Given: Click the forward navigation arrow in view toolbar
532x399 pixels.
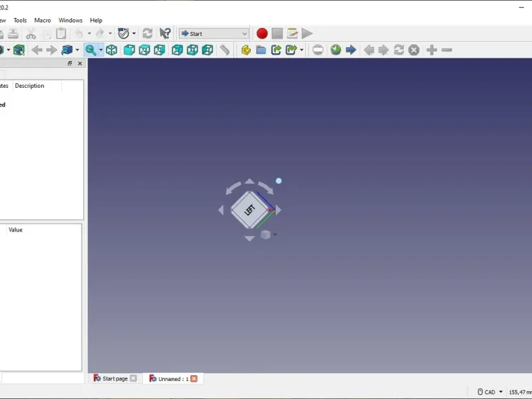Looking at the screenshot, I should (52, 51).
